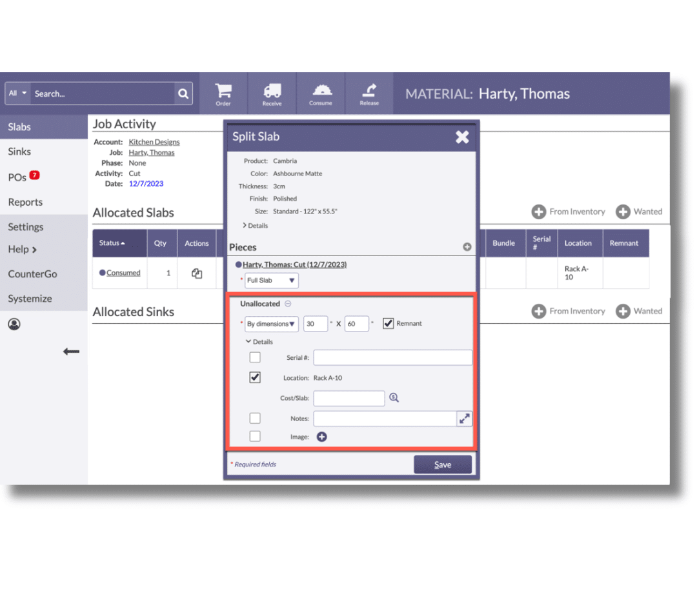
Task: Open the By dimensions dropdown
Action: 271,323
